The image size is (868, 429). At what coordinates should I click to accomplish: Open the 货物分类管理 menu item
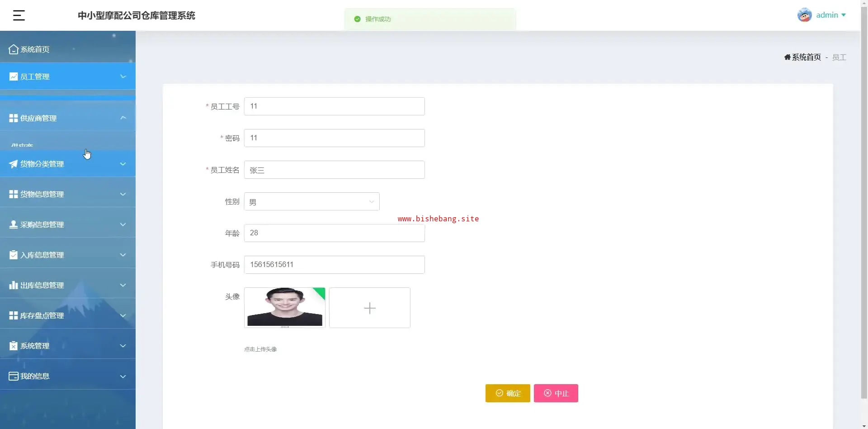point(68,164)
